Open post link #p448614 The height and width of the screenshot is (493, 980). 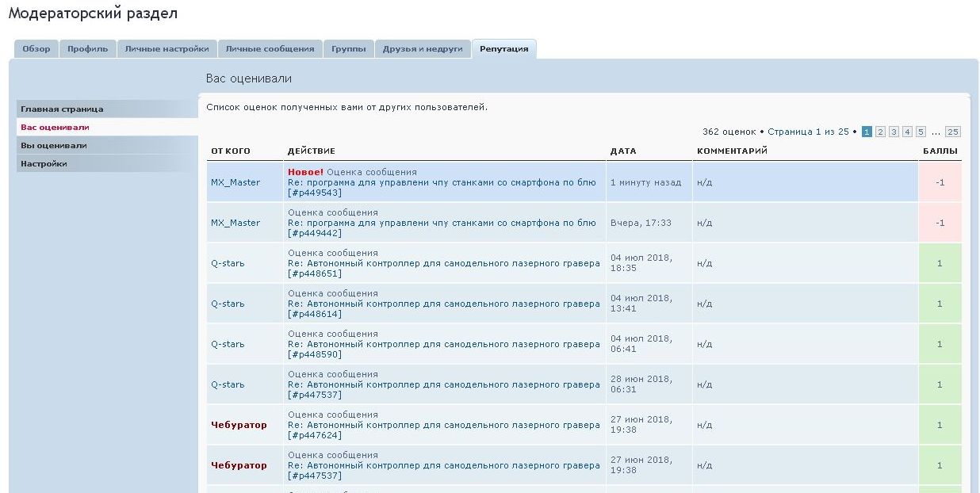[315, 314]
